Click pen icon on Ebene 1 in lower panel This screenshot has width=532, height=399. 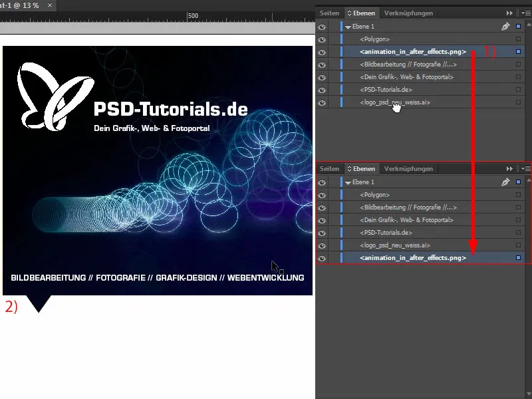[505, 182]
